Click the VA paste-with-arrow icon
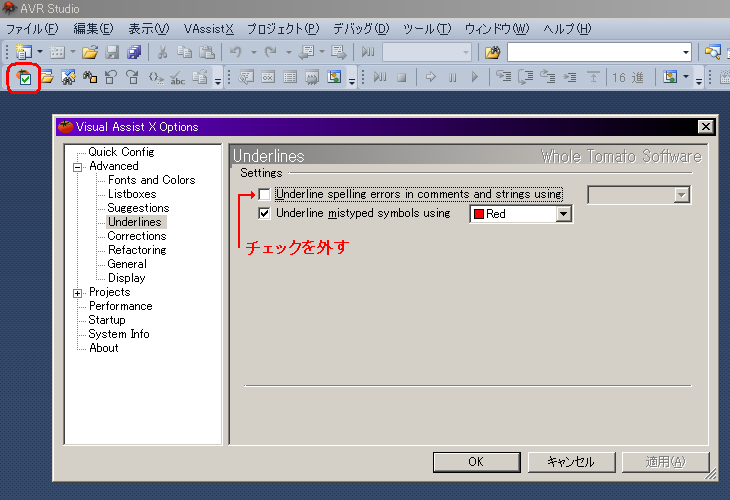730x500 pixels. (200, 77)
